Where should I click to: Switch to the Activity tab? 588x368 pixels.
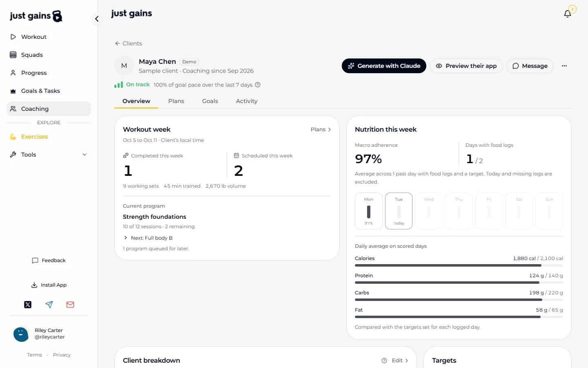click(x=247, y=101)
